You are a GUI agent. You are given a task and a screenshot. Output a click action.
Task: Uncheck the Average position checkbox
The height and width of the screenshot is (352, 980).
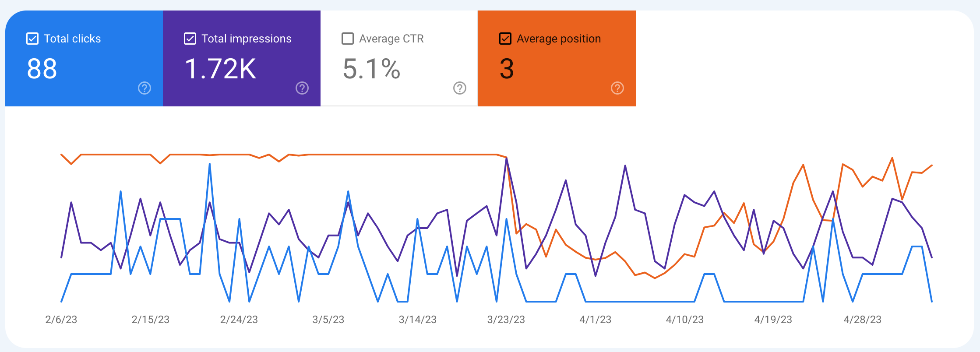point(505,39)
